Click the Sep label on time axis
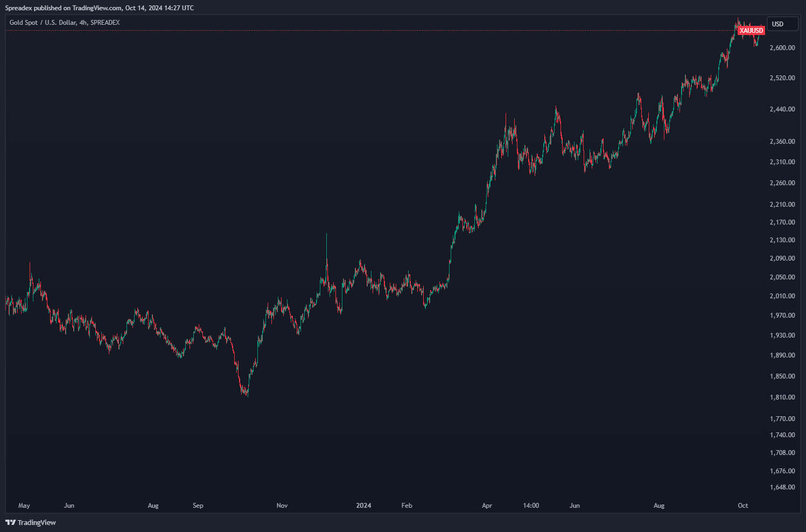The image size is (806, 532). point(198,506)
